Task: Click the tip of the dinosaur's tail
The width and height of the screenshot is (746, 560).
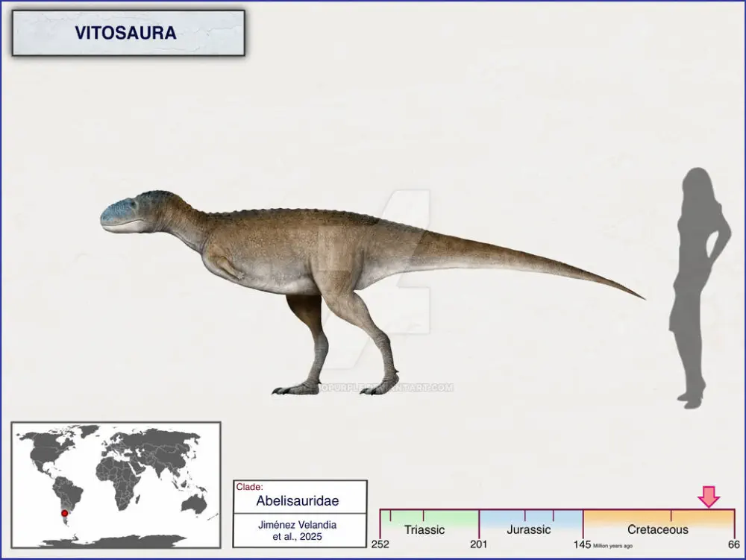Action: click(640, 297)
